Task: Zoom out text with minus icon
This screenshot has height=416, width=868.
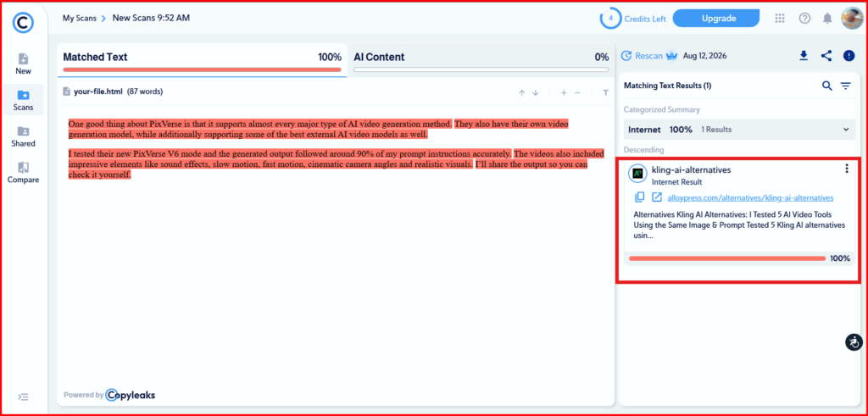Action: click(x=577, y=93)
